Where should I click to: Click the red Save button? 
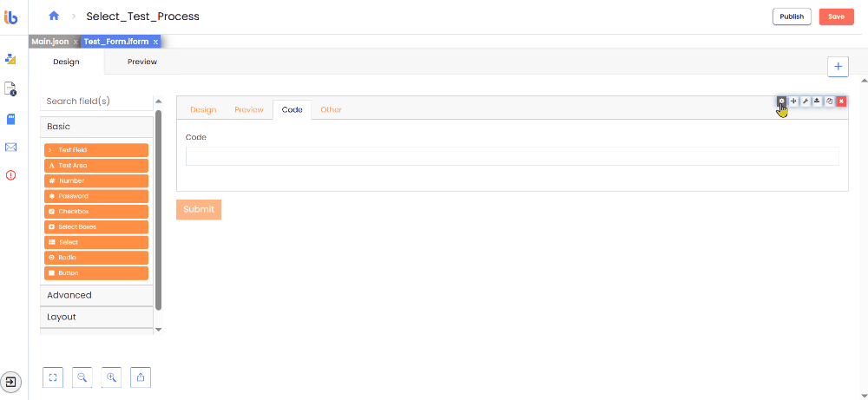point(837,16)
